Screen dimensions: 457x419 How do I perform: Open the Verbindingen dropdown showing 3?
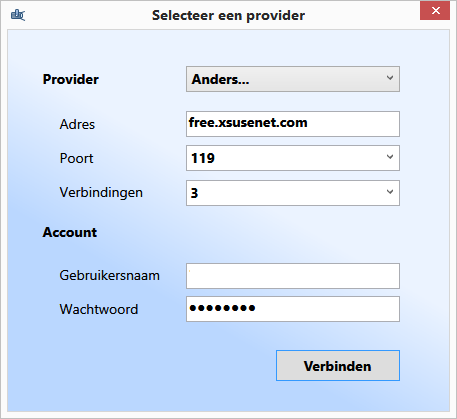[293, 193]
